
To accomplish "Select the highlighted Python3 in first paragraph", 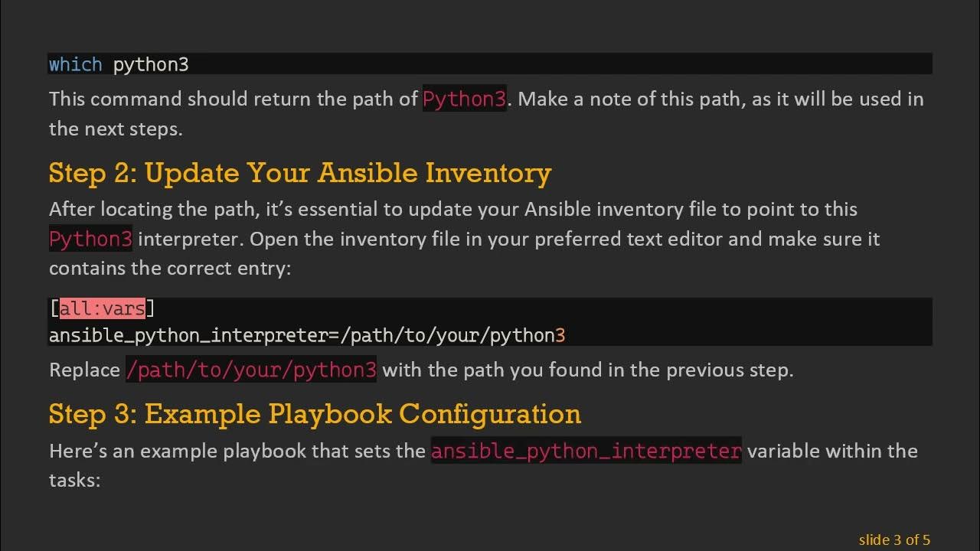I will click(464, 99).
